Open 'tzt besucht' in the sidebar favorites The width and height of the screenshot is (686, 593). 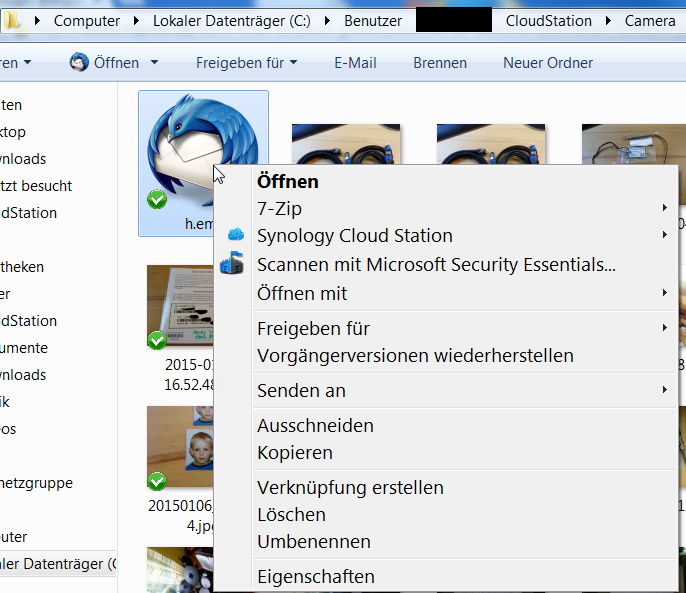coord(36,186)
